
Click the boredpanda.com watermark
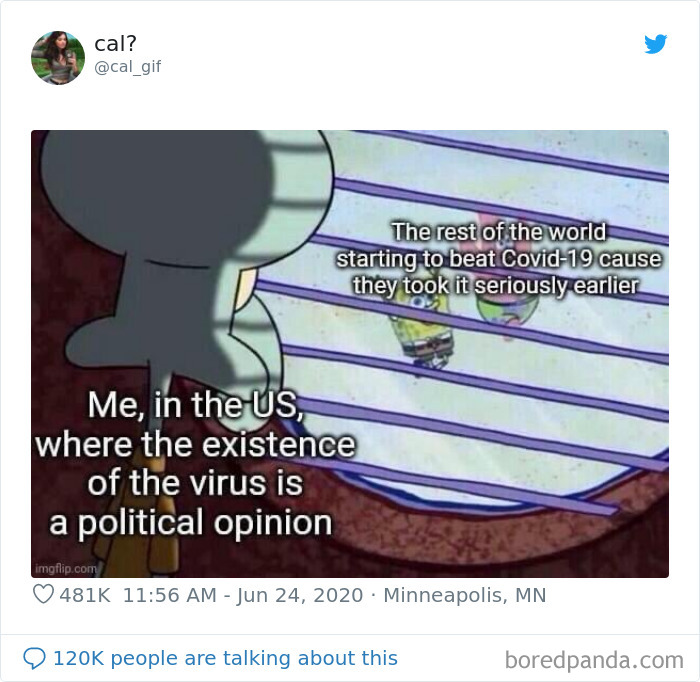(594, 660)
